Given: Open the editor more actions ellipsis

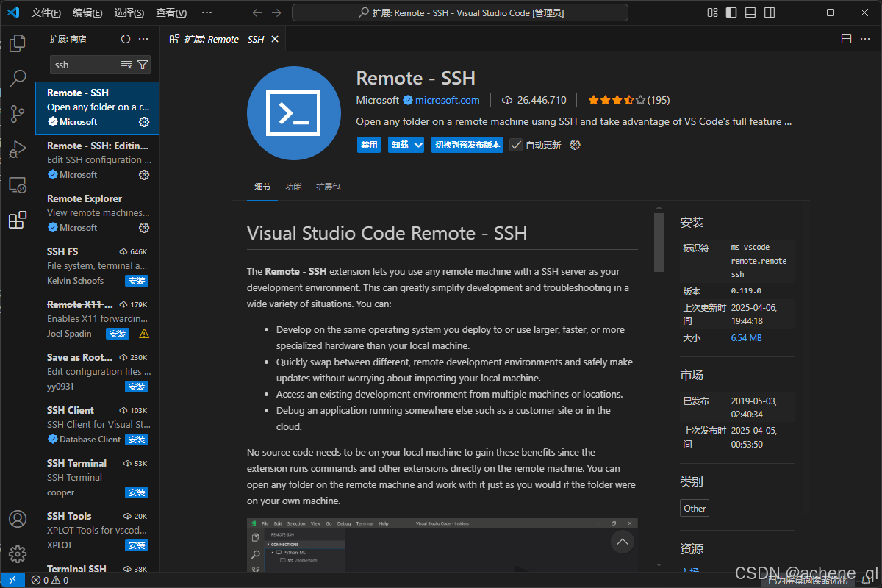Looking at the screenshot, I should 865,39.
